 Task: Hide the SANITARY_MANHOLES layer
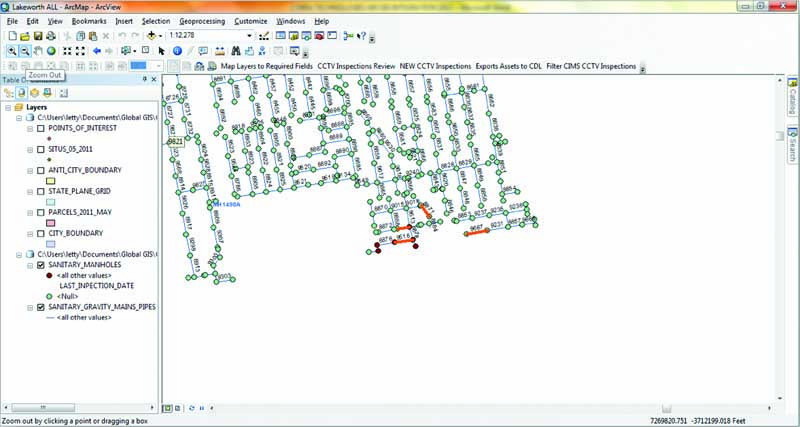pyautogui.click(x=41, y=265)
